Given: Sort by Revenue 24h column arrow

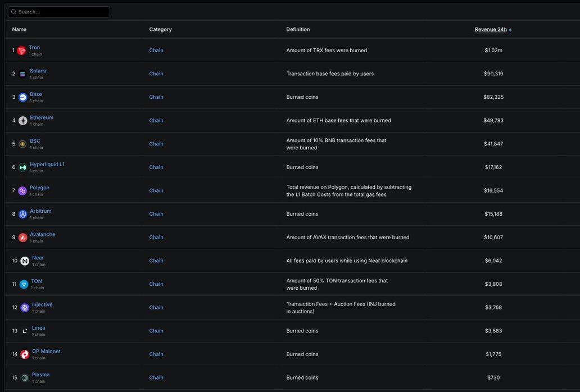Looking at the screenshot, I should tap(510, 30).
